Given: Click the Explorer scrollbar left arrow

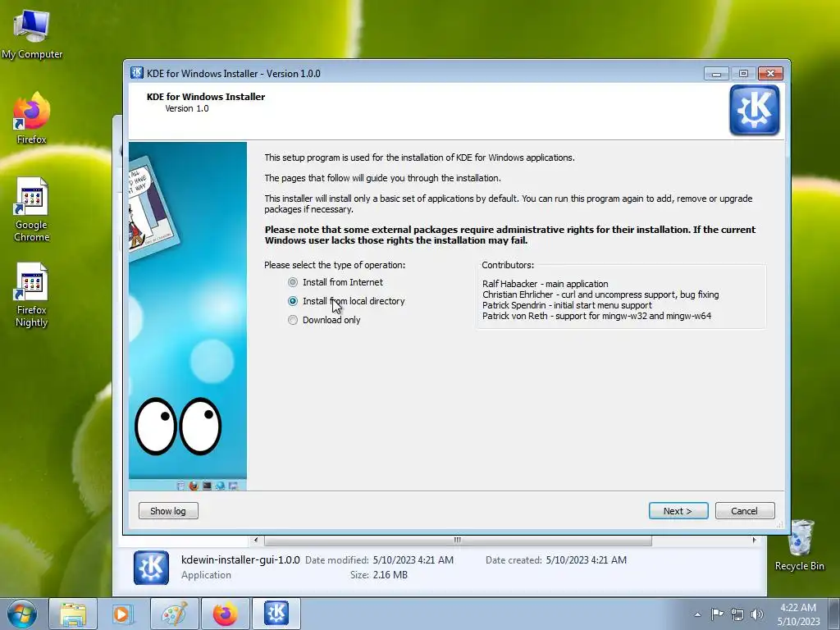Looking at the screenshot, I should click(256, 540).
